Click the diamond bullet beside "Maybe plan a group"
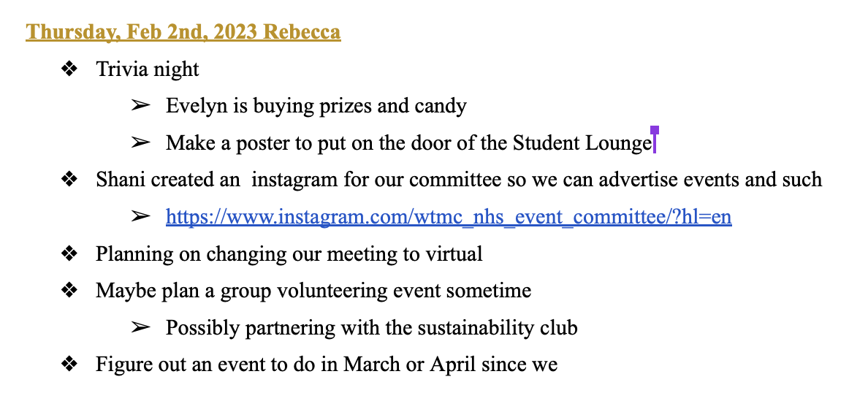The image size is (868, 412). tap(70, 291)
